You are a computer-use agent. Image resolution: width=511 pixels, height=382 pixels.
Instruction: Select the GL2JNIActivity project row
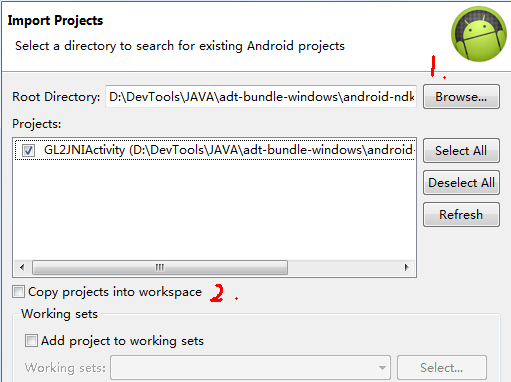[215, 150]
